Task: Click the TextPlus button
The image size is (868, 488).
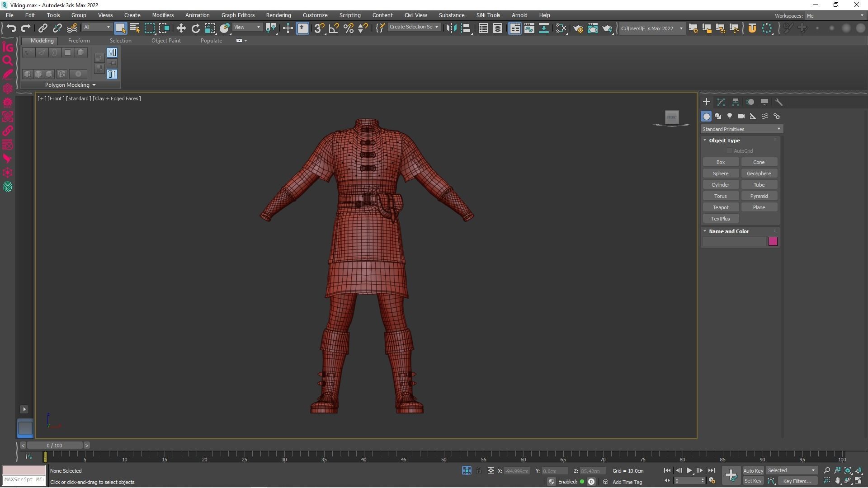Action: click(x=721, y=219)
